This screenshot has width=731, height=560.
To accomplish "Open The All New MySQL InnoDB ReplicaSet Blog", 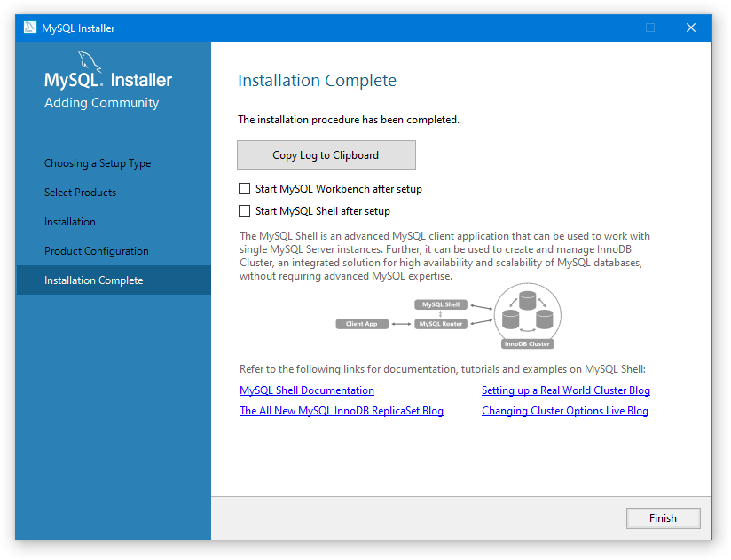I will point(342,411).
